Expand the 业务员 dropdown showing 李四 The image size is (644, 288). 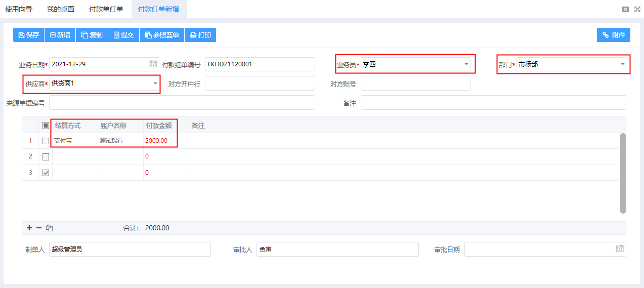coord(466,64)
